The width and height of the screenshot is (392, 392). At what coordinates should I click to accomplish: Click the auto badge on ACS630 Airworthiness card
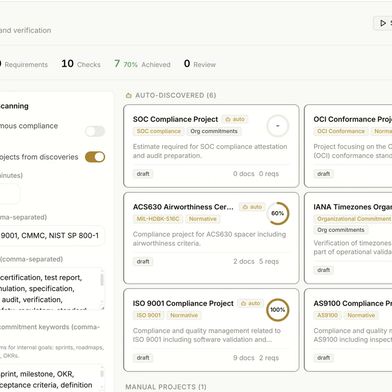(252, 207)
